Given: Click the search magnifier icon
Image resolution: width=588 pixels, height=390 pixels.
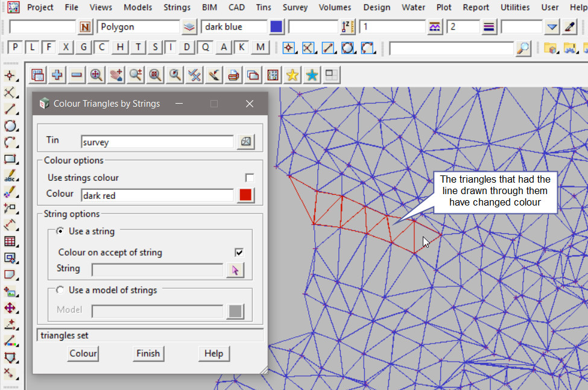Looking at the screenshot, I should [x=523, y=48].
